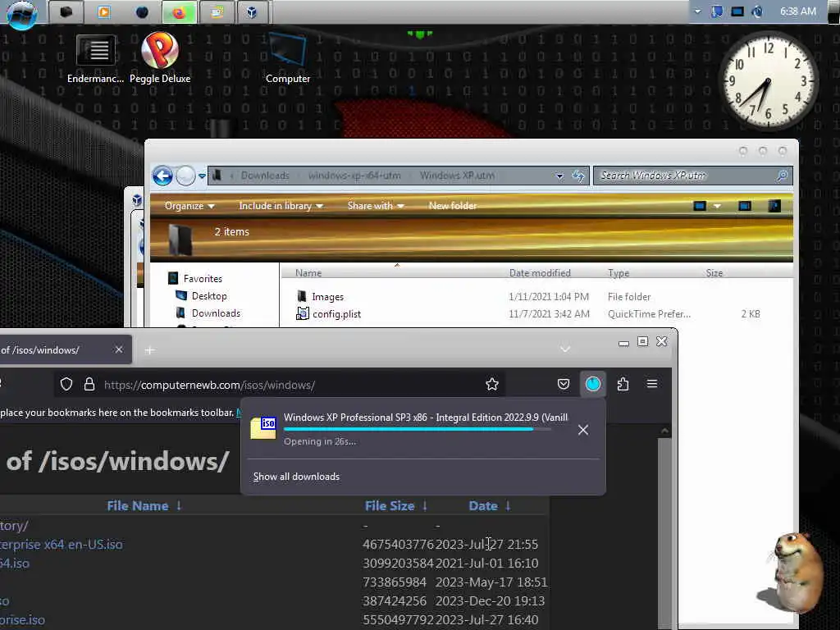The image size is (840, 630).
Task: Open the view options dropdown arrow
Action: [717, 206]
